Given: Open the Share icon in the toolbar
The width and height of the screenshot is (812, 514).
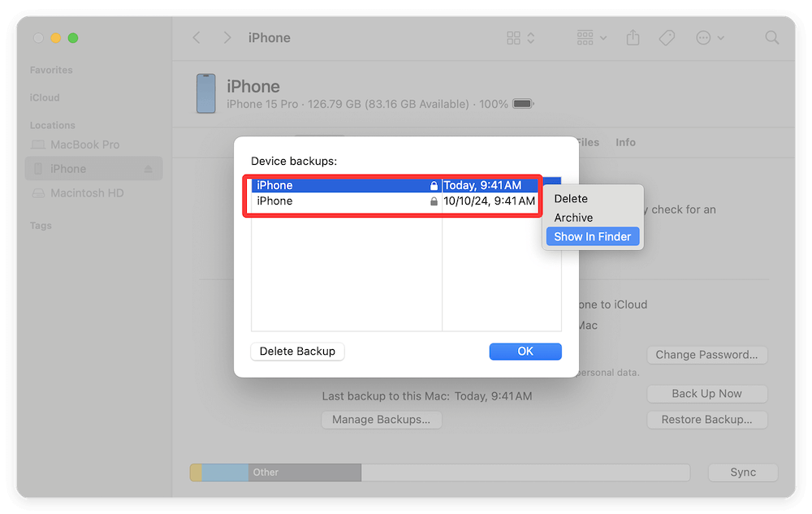Looking at the screenshot, I should (x=633, y=37).
